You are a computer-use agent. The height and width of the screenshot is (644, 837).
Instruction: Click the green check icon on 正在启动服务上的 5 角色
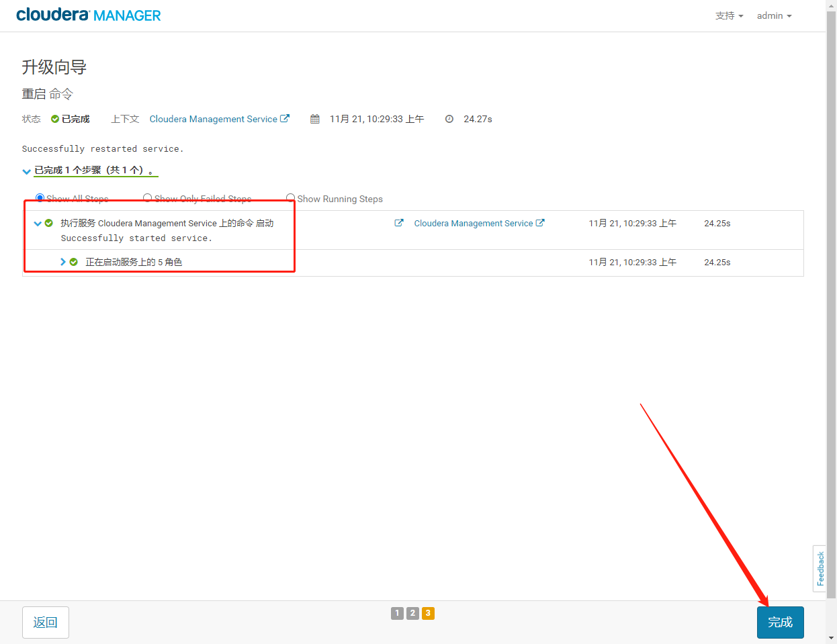point(74,262)
